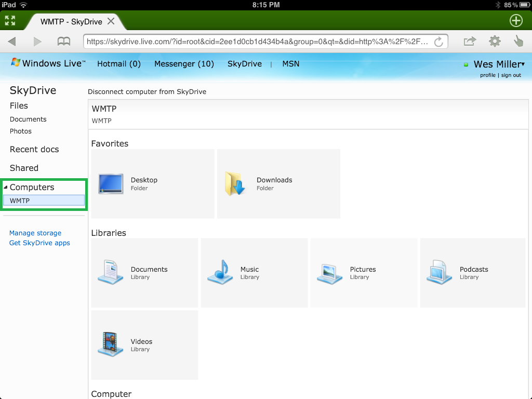Open the Desktop folder icon
Image resolution: width=532 pixels, height=399 pixels.
point(111,183)
